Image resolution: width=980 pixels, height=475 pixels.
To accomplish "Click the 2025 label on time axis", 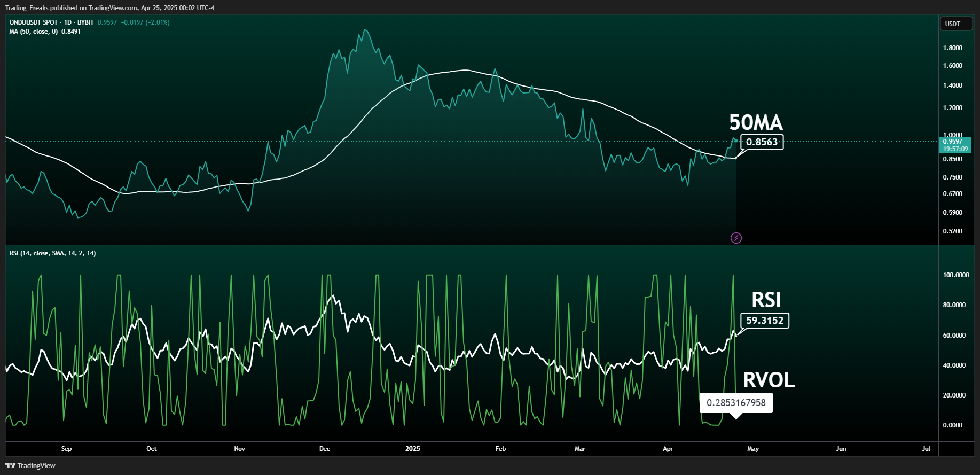I will (412, 449).
